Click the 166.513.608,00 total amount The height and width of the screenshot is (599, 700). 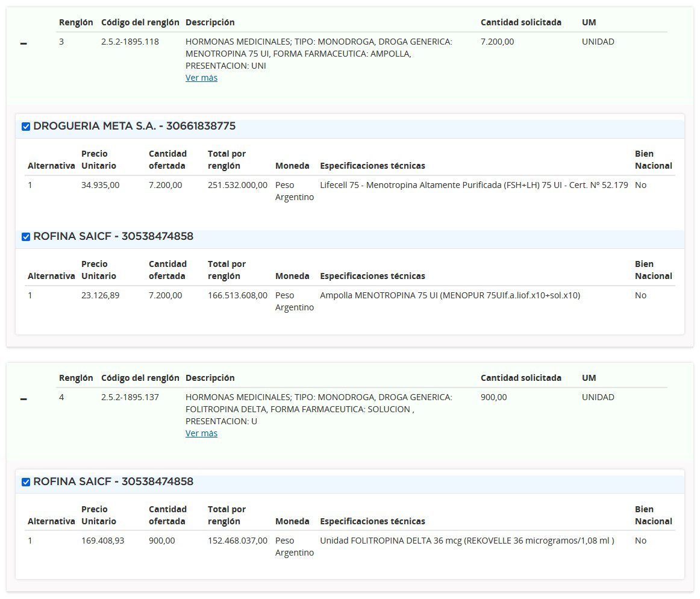237,295
